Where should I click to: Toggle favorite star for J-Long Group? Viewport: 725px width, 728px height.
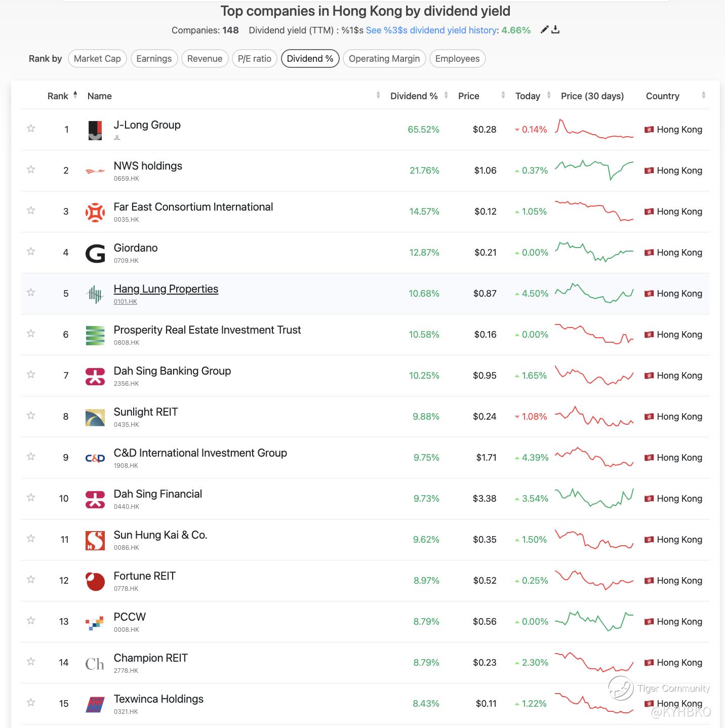(x=31, y=129)
